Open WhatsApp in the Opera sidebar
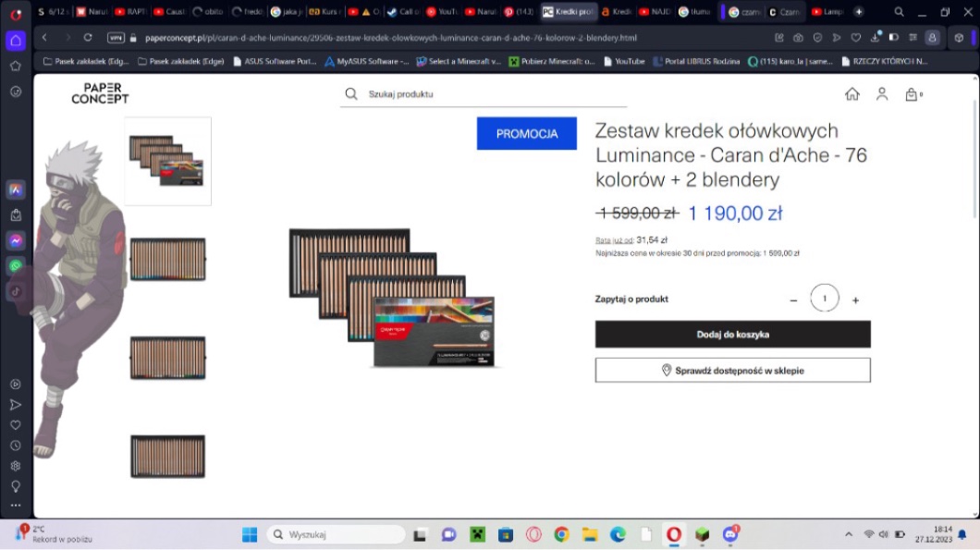 pos(16,266)
